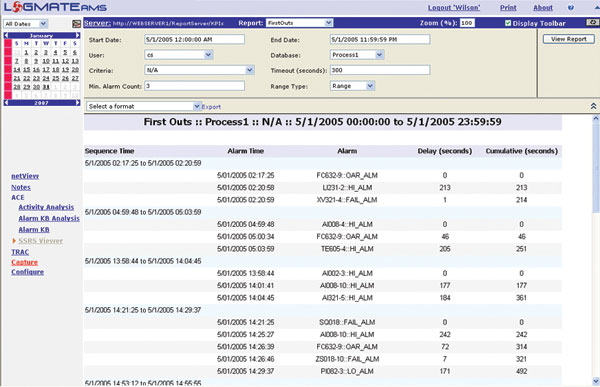This screenshot has width=600, height=387.
Task: Open Capture from the sidebar
Action: [x=24, y=262]
